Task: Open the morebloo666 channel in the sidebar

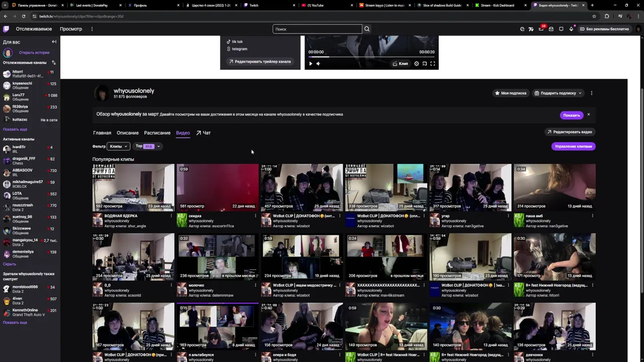Action: point(30,289)
